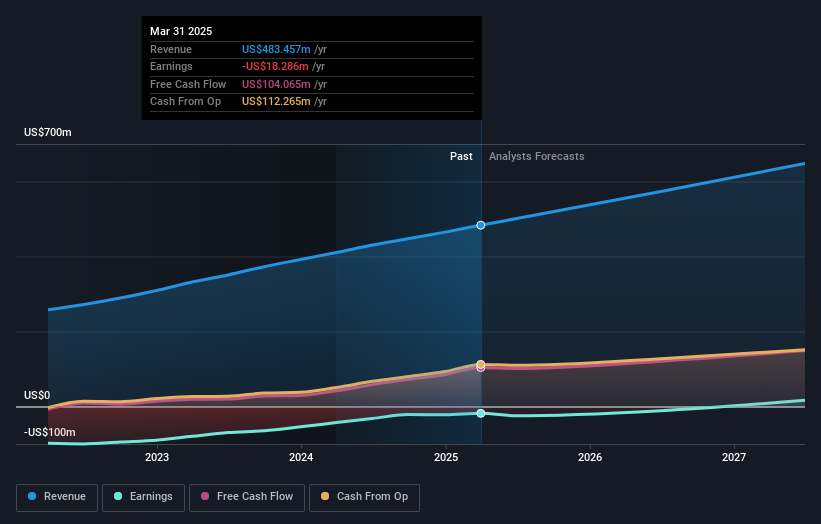Click the -US$18.286m earnings value

275,66
